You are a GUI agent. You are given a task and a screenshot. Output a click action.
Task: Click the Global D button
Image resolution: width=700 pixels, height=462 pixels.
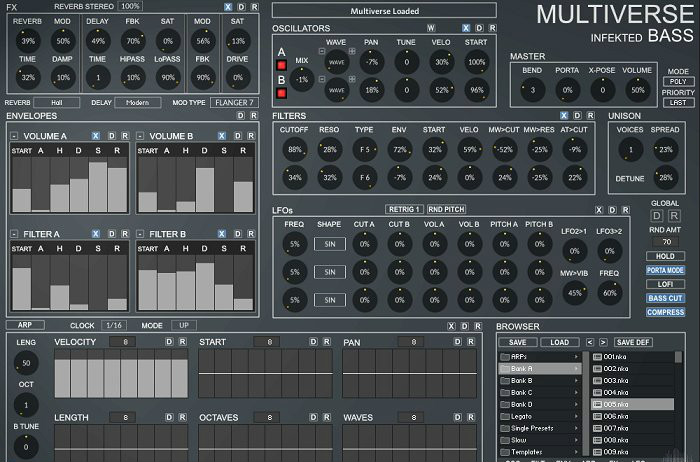pos(656,216)
